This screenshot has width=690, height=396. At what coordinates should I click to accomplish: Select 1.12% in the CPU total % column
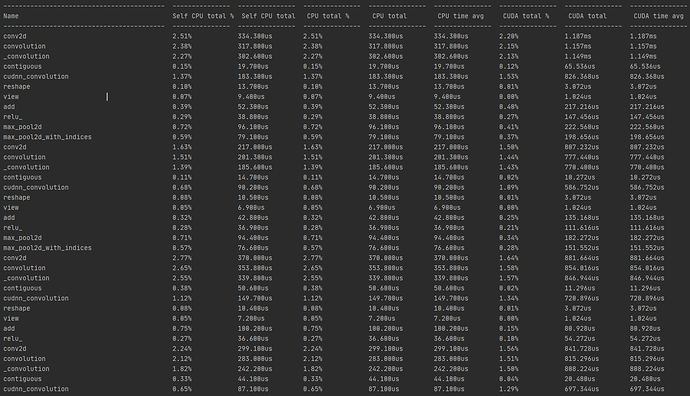(312, 298)
